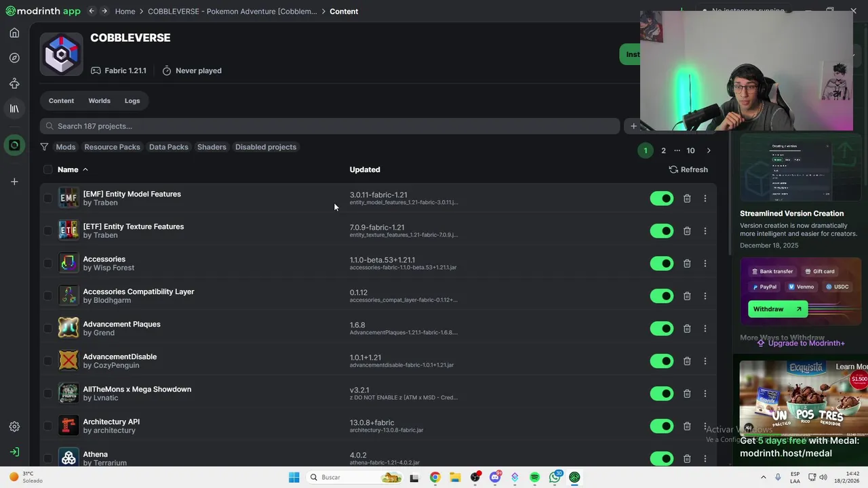Delete the Accessories mod

click(687, 263)
